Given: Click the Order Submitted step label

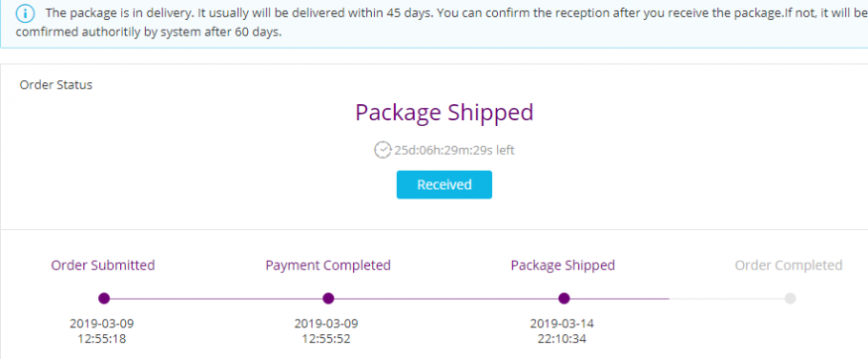Looking at the screenshot, I should click(x=103, y=265).
